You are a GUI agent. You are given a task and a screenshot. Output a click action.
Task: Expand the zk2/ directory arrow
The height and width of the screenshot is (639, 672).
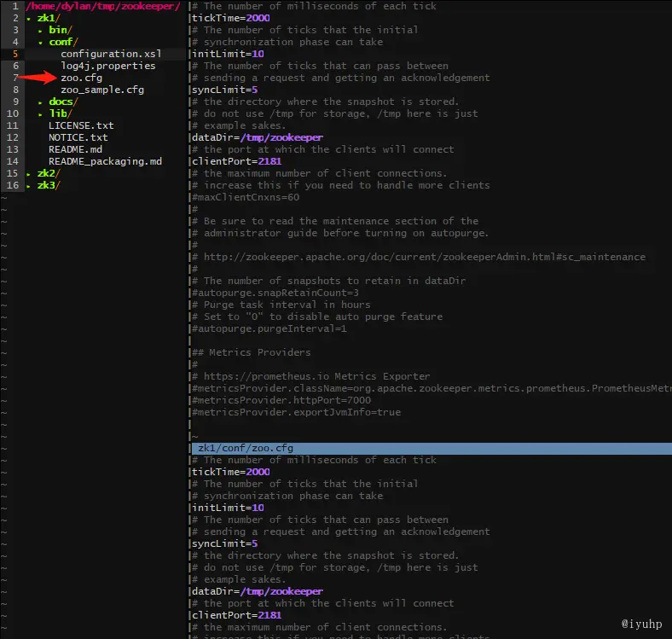point(28,174)
